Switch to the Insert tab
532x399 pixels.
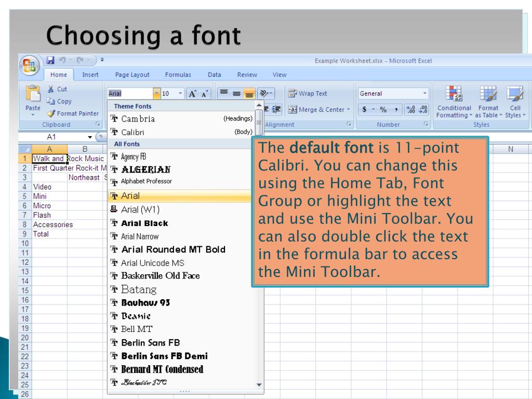coord(90,75)
